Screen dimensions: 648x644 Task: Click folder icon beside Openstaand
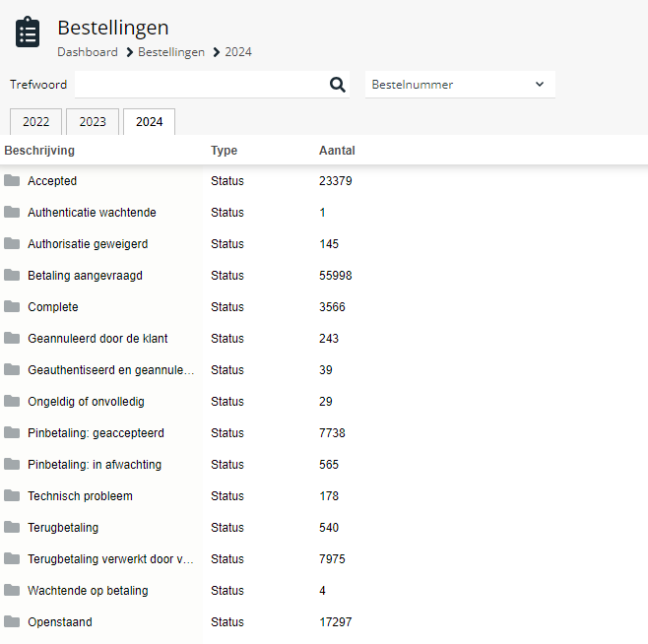12,621
